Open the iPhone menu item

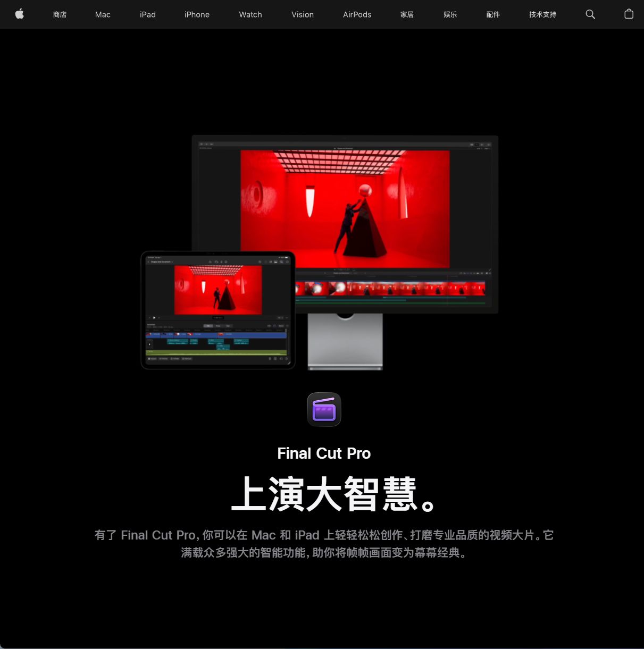click(x=197, y=14)
